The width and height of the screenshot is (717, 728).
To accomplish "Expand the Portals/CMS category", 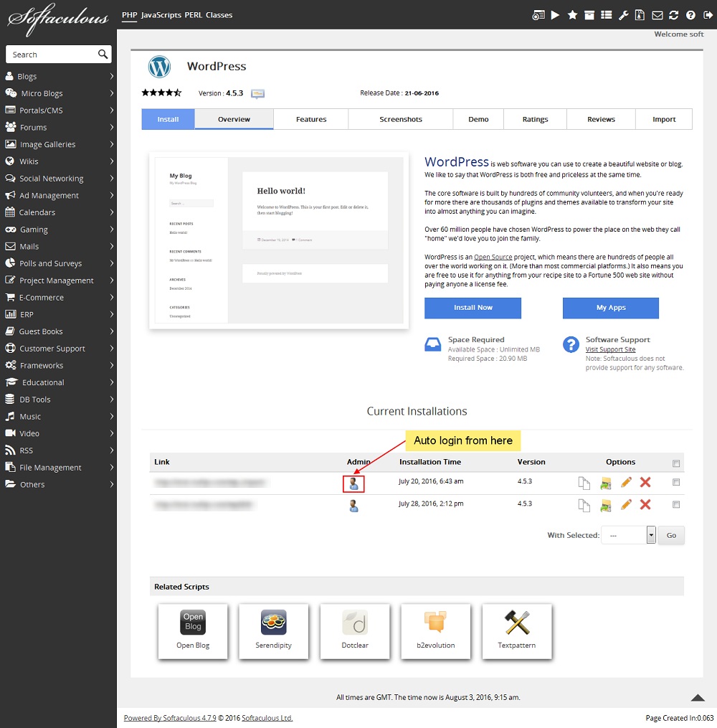I will pos(59,110).
